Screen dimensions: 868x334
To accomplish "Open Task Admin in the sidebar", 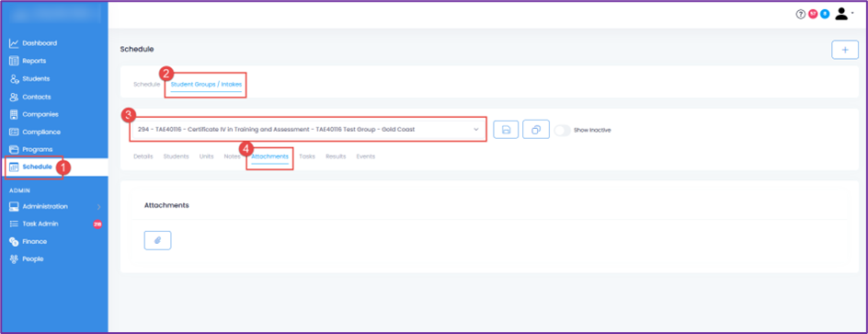I will click(x=40, y=224).
